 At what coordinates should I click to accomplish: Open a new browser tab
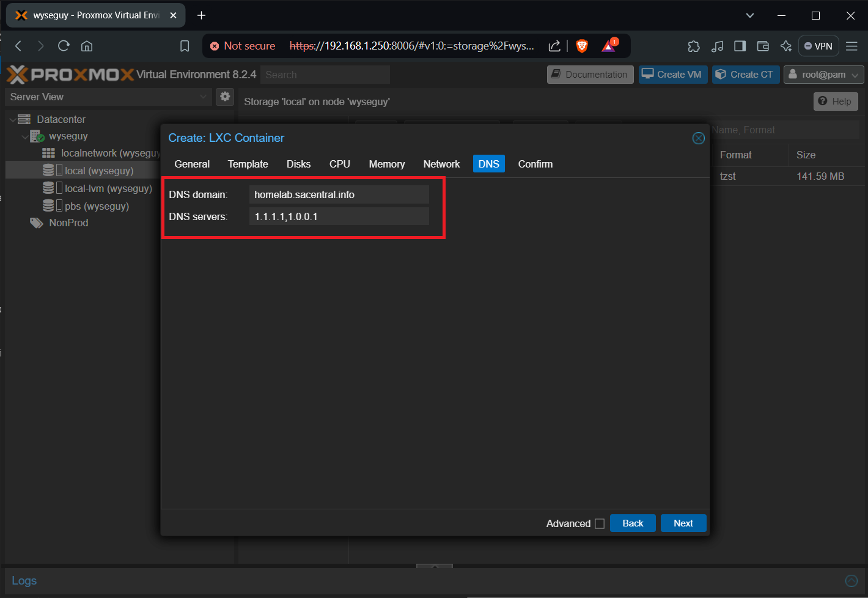pyautogui.click(x=201, y=15)
